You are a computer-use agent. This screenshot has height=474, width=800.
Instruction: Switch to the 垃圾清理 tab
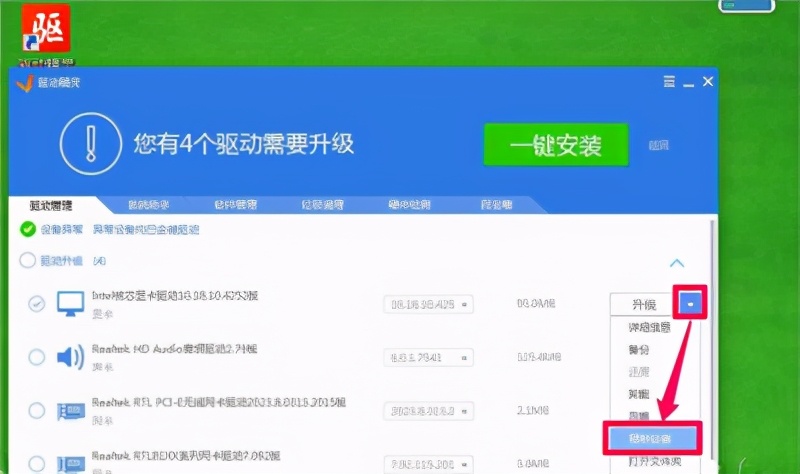(322, 205)
